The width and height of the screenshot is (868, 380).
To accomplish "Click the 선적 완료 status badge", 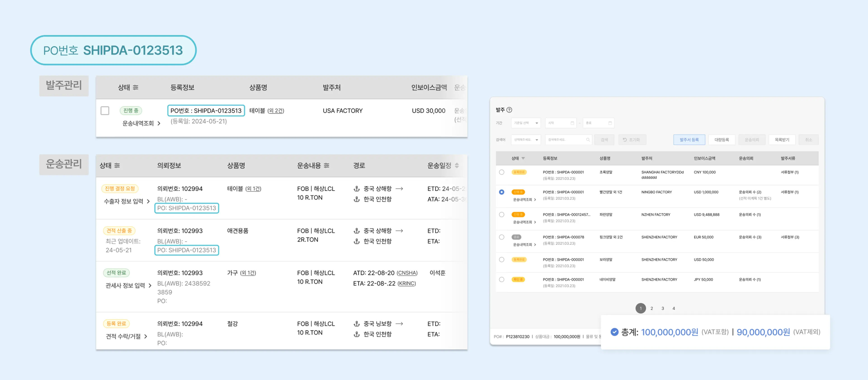I will point(116,273).
